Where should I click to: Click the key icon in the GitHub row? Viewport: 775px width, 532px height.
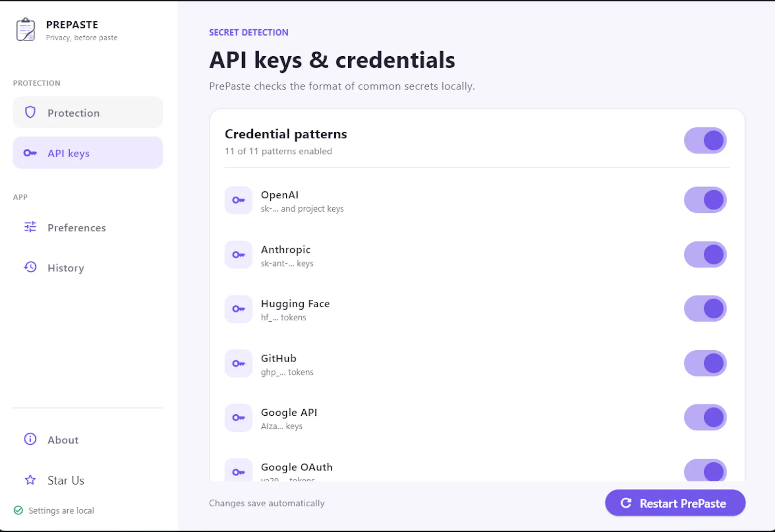coord(238,363)
